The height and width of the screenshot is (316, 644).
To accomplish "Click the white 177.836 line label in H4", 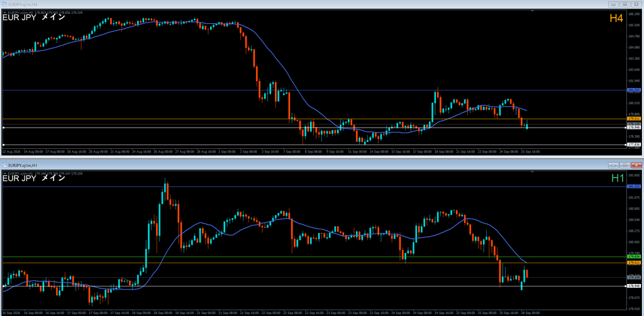I will (x=634, y=144).
